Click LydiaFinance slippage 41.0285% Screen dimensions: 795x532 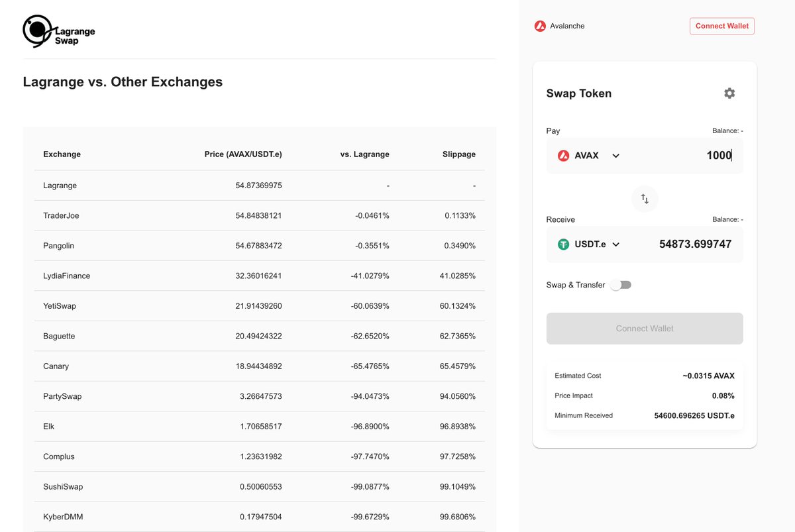pos(458,276)
